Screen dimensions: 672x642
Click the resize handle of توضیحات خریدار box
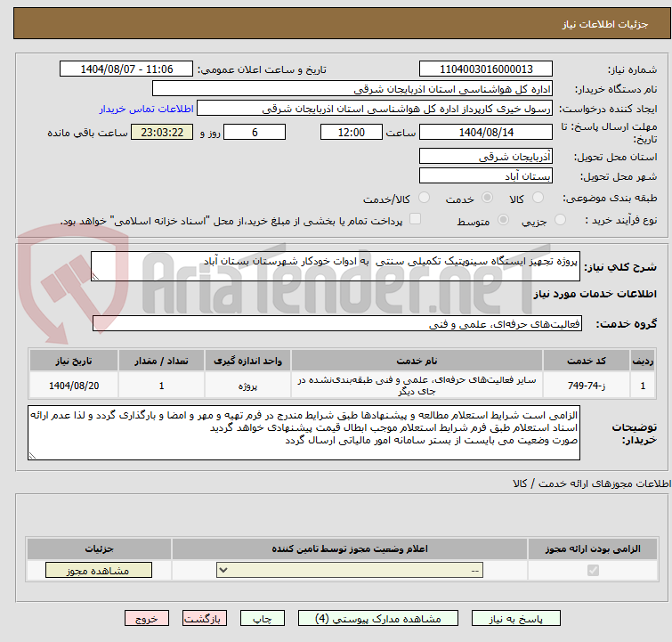[32, 456]
